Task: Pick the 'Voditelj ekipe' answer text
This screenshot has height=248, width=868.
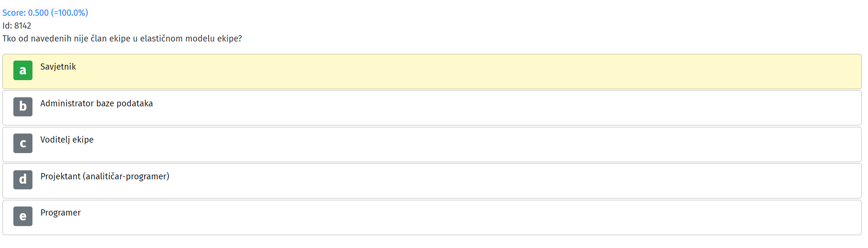Action: 67,140
